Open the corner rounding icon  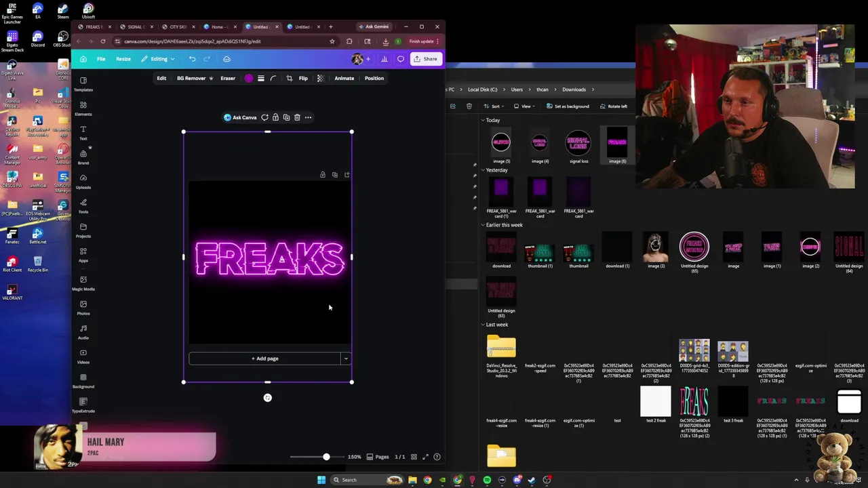pyautogui.click(x=273, y=78)
